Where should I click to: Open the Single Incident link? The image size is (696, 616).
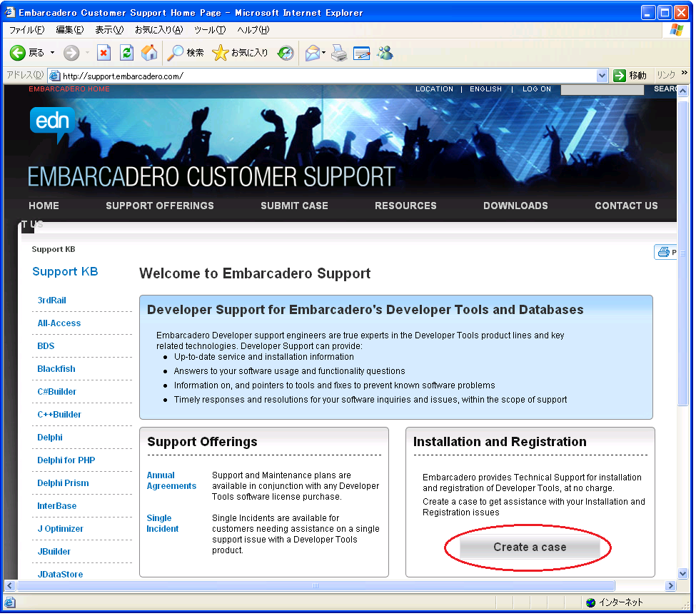163,524
